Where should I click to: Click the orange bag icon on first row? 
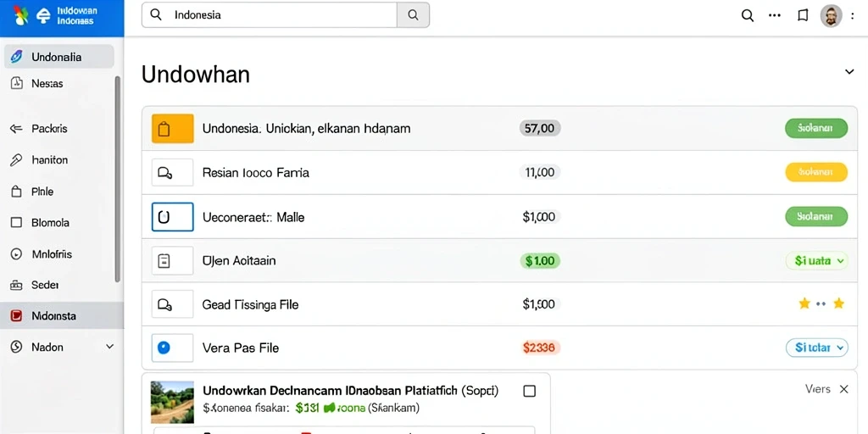click(173, 129)
